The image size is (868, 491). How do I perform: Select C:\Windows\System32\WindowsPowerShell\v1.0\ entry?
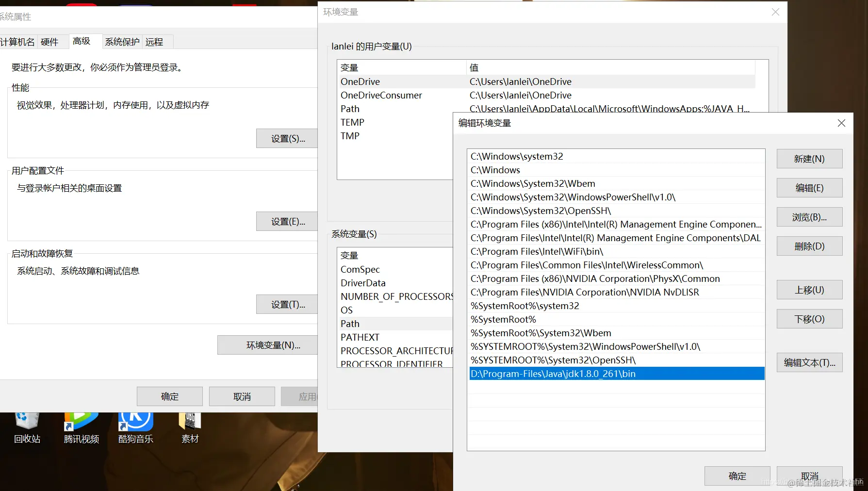click(x=617, y=197)
